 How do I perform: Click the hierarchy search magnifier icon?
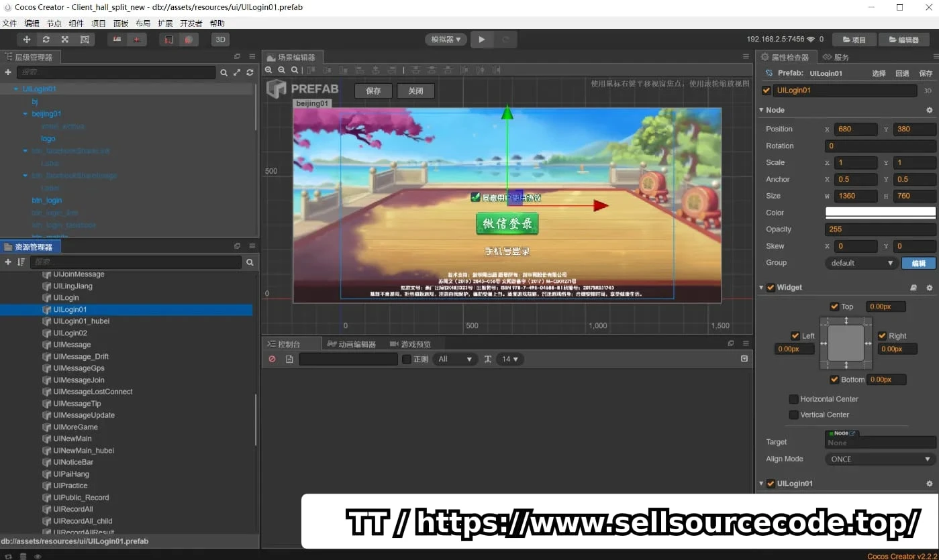point(224,72)
